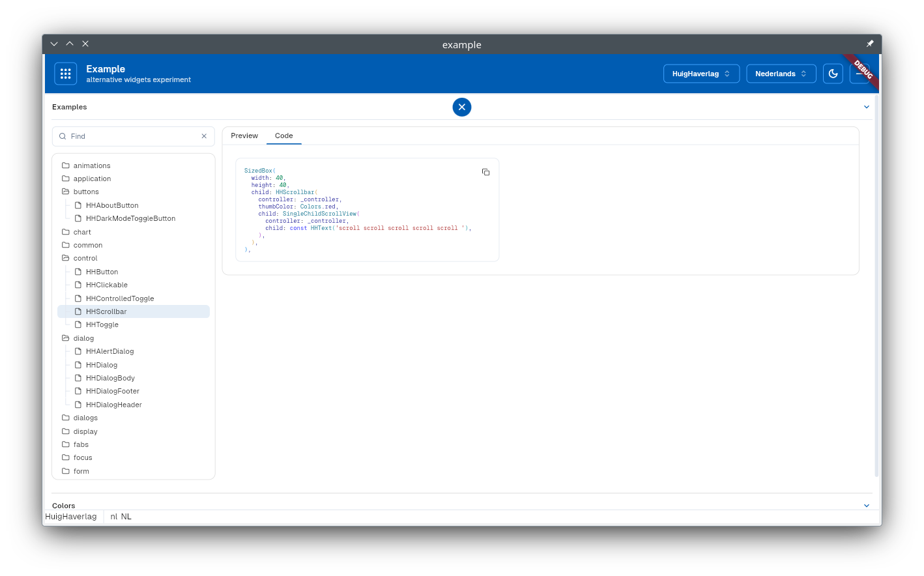Open the HuigHaverlag theme dropdown

coord(700,74)
